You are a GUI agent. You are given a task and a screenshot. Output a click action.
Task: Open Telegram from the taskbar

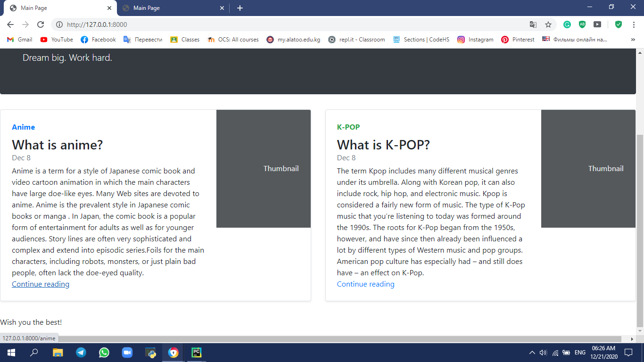(x=81, y=352)
